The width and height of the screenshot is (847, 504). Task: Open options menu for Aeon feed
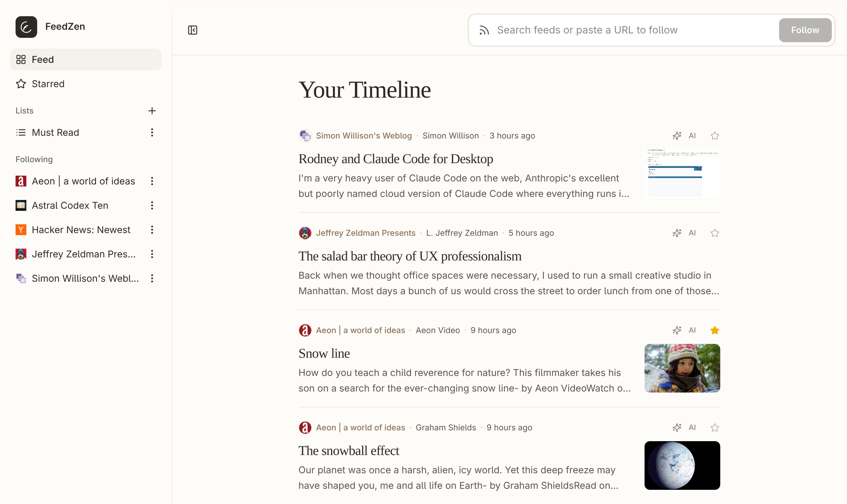click(152, 181)
